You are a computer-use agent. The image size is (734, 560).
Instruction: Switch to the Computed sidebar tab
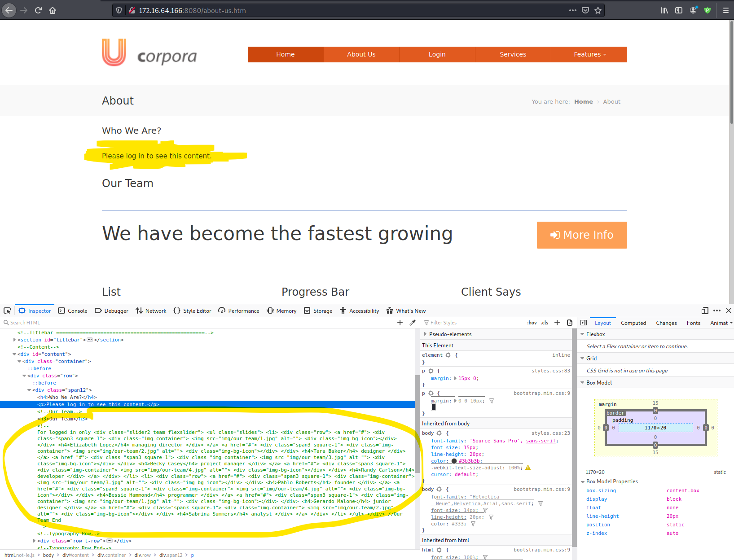coord(633,323)
